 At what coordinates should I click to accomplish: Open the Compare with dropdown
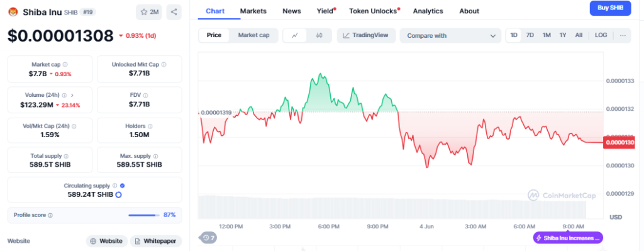click(450, 36)
